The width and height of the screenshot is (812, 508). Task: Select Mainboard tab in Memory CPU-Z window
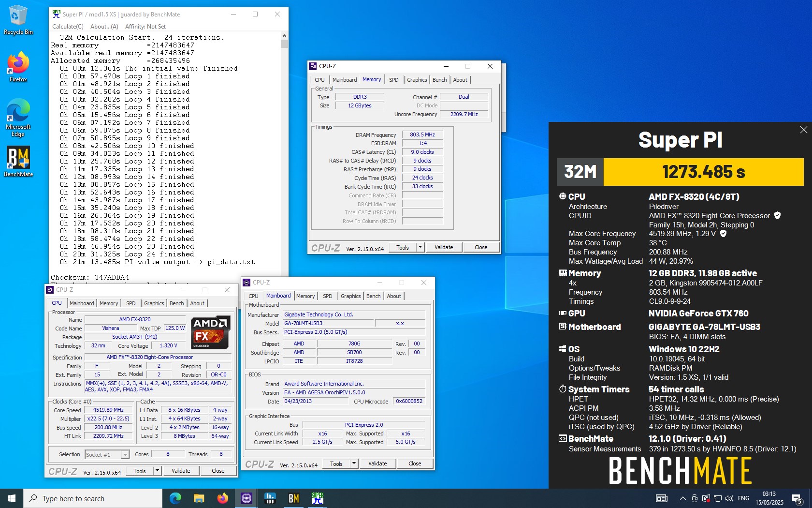pos(345,80)
